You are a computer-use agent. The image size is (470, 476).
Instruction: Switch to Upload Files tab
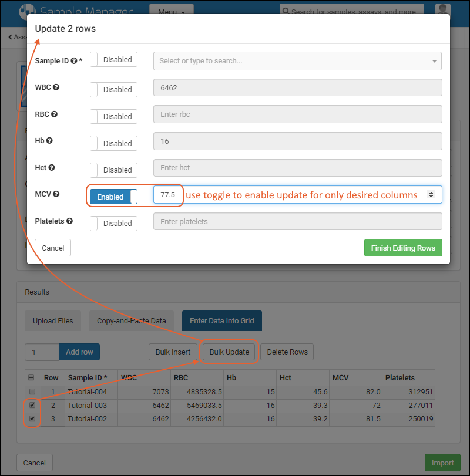coord(53,321)
